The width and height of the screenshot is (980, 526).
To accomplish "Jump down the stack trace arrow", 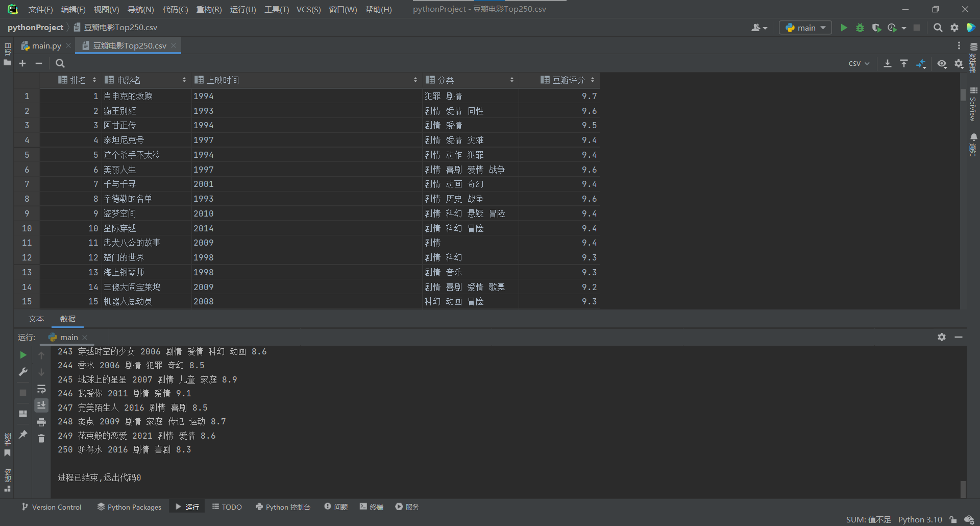I will (41, 372).
